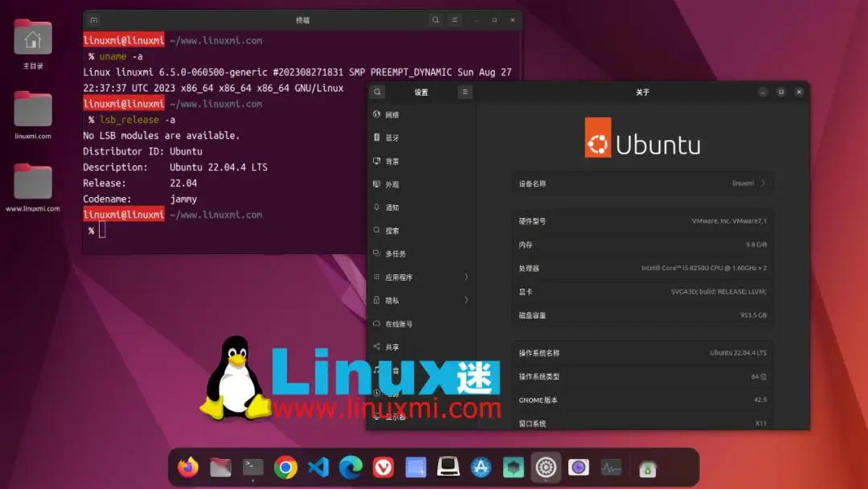This screenshot has height=489, width=868.
Task: Launch System Monitor from the dock
Action: click(611, 468)
